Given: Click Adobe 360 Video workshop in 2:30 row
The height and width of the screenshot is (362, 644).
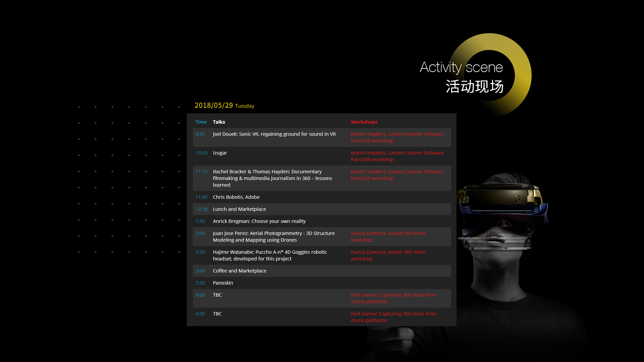Looking at the screenshot, I should point(388,255).
